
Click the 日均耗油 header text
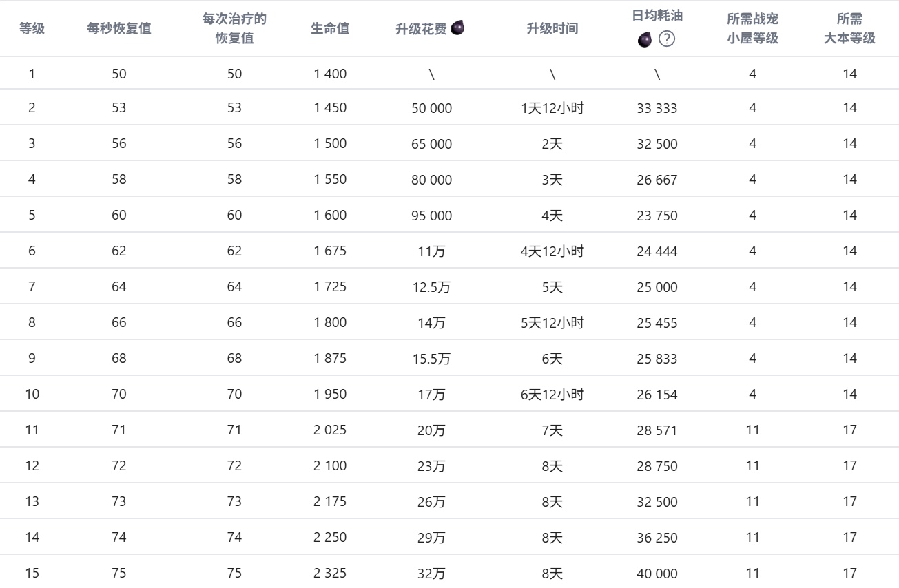(657, 16)
